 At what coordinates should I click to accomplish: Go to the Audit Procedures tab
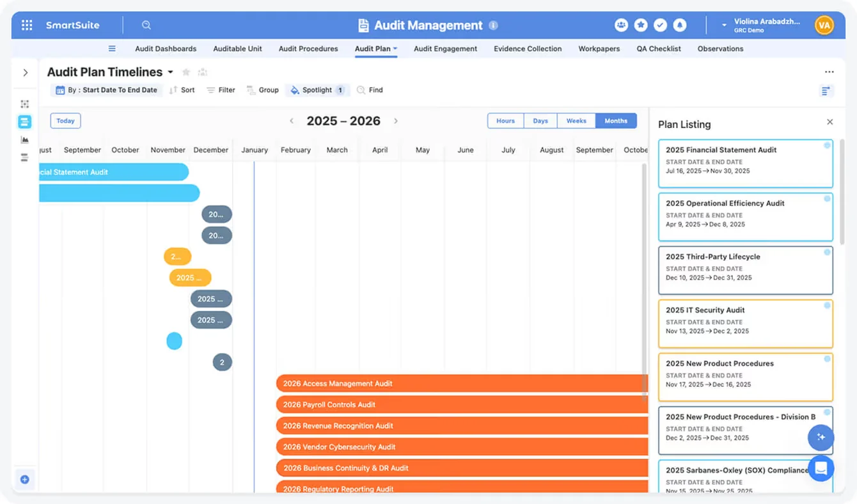click(x=308, y=49)
